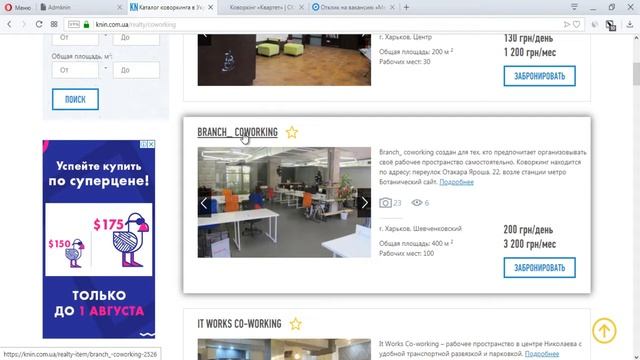Open the Branch coworking office photo

pos(284,202)
